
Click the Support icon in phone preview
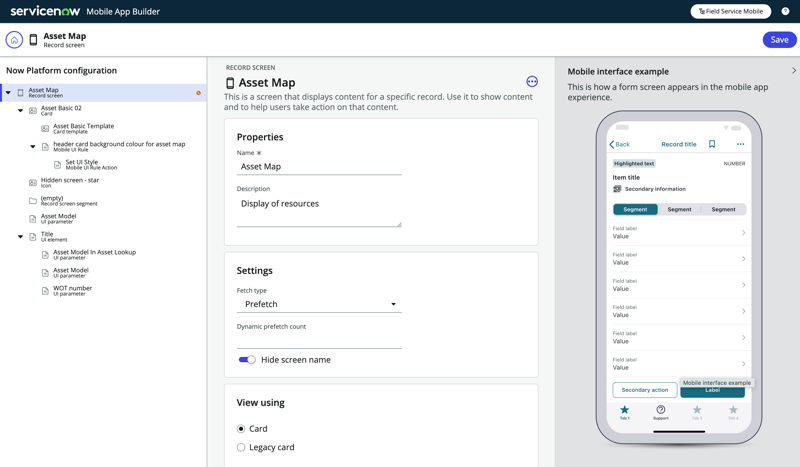[x=661, y=412]
